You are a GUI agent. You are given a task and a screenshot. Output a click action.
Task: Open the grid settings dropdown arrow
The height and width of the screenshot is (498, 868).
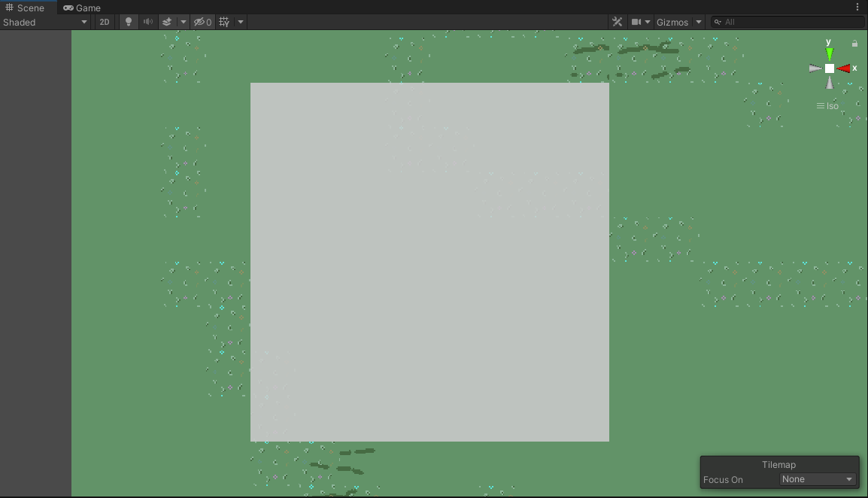241,22
